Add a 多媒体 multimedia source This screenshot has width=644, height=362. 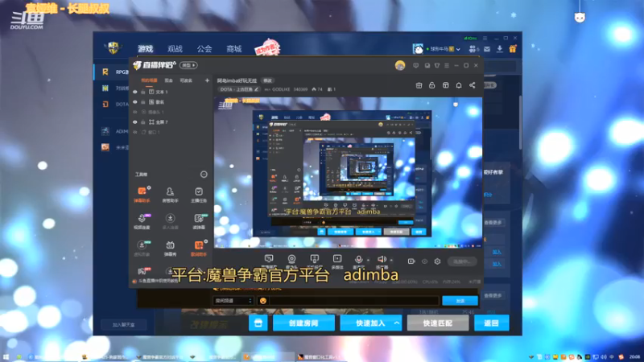coord(337,261)
